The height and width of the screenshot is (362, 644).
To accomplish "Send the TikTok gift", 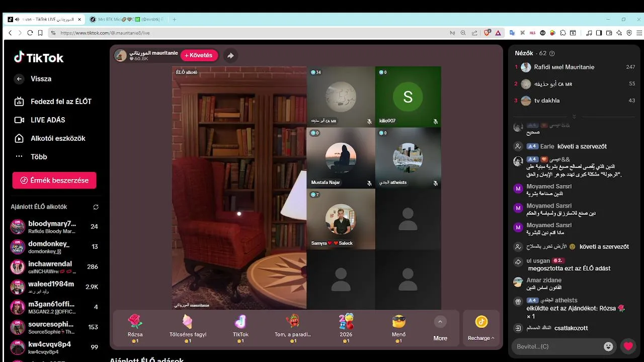I will point(240,328).
